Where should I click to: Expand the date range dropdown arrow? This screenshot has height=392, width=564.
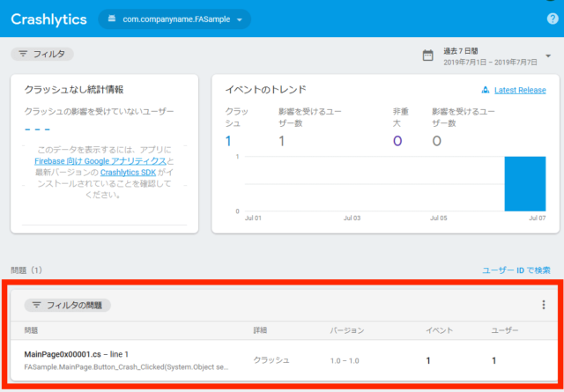point(548,56)
